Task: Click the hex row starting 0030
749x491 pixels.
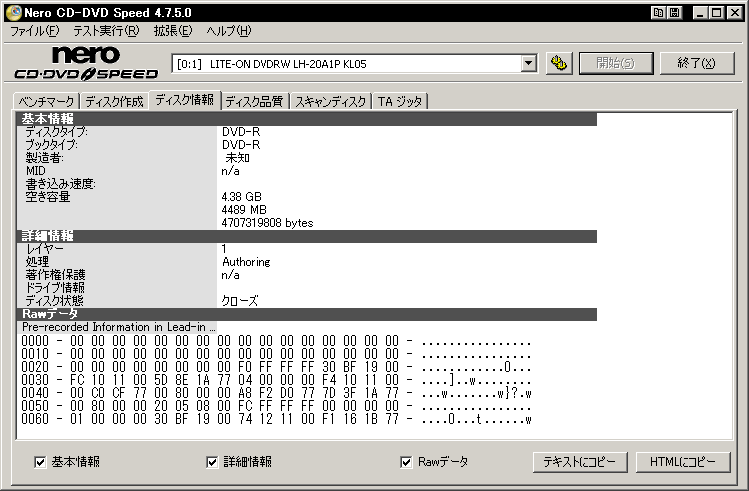Action: pos(276,380)
